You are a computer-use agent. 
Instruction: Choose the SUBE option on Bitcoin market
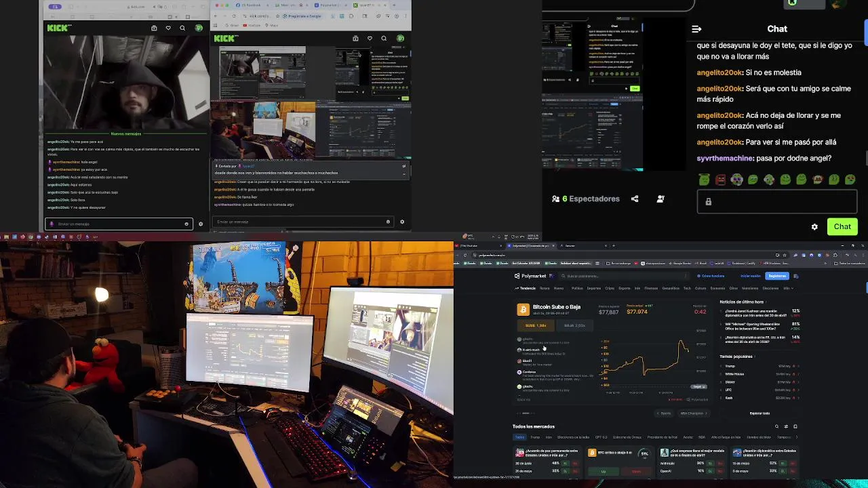click(536, 325)
